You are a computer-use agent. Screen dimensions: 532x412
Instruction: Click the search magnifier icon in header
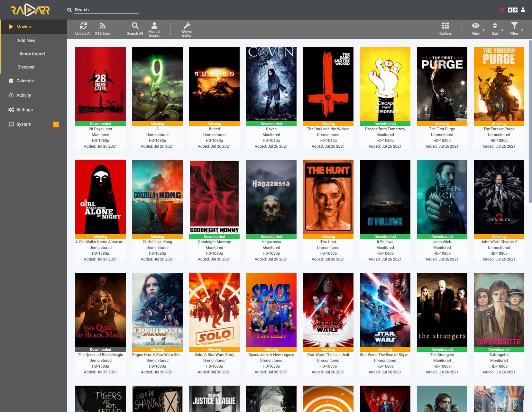tap(69, 10)
